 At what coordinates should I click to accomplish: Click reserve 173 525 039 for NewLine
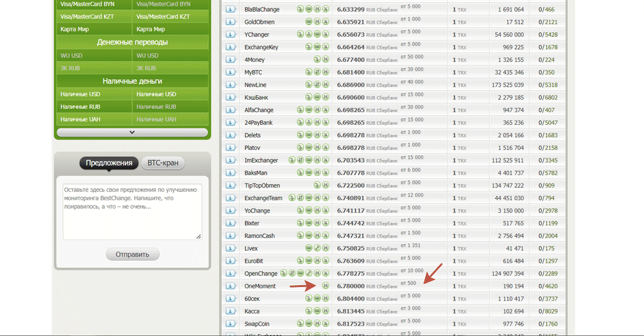pyautogui.click(x=507, y=85)
